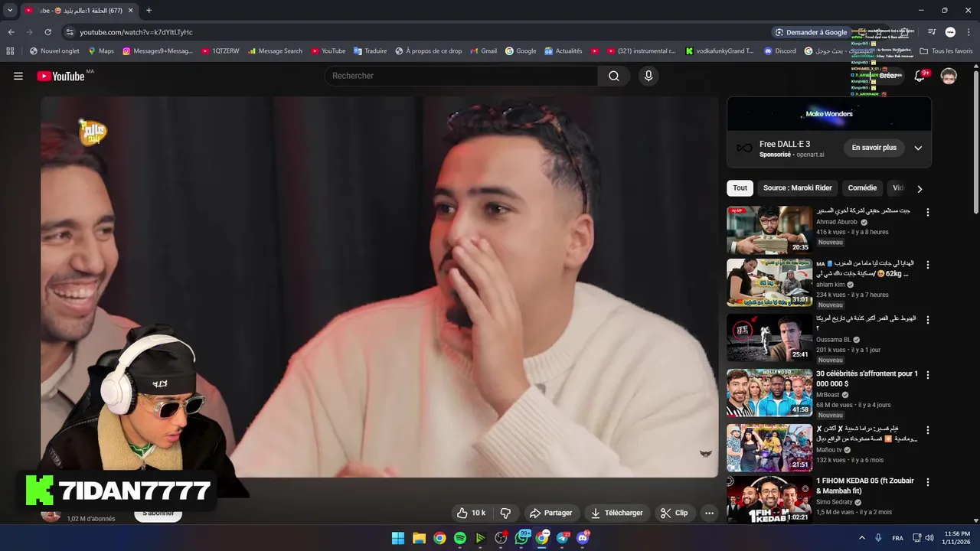
Task: Open the Windows Start menu
Action: pyautogui.click(x=398, y=538)
